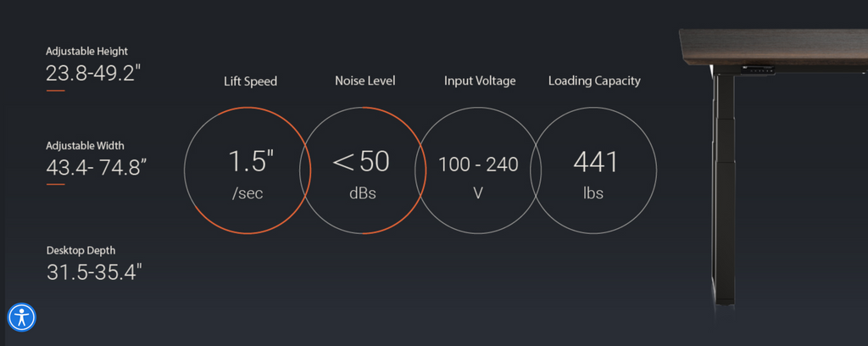Click the Input Voltage 100 - 240 V circle
The width and height of the screenshot is (868, 346).
(x=478, y=170)
